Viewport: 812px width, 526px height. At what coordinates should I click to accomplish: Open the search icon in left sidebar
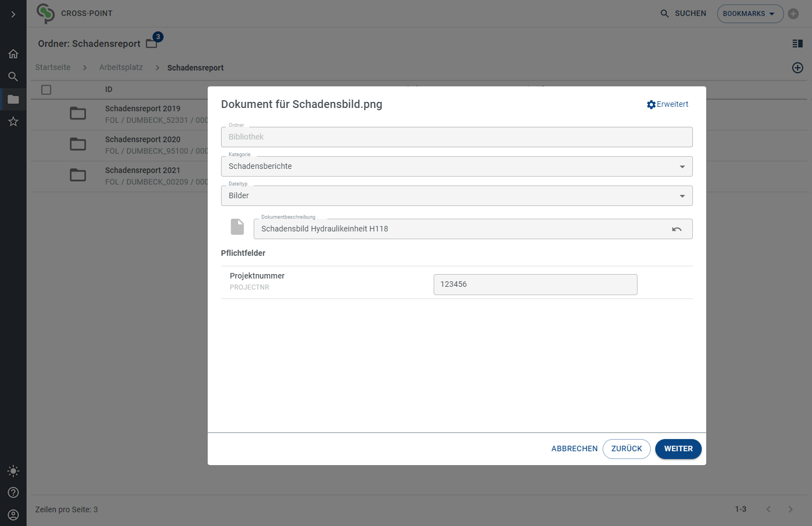pos(13,76)
